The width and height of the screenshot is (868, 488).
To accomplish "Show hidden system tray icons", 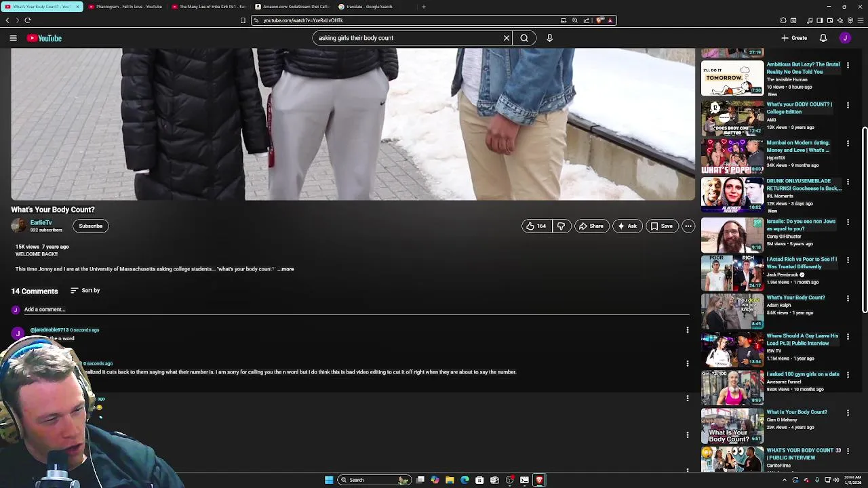I will (x=785, y=480).
